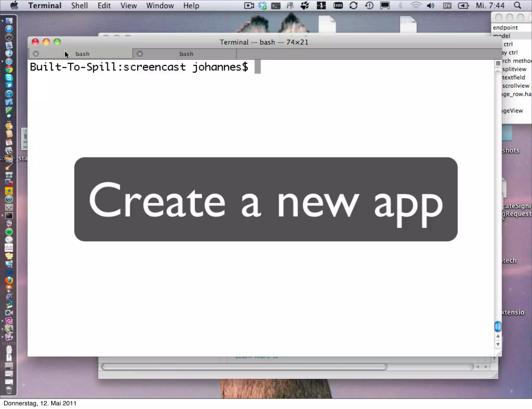
Task: Open the Window menu in menu bar
Action: click(x=160, y=5)
